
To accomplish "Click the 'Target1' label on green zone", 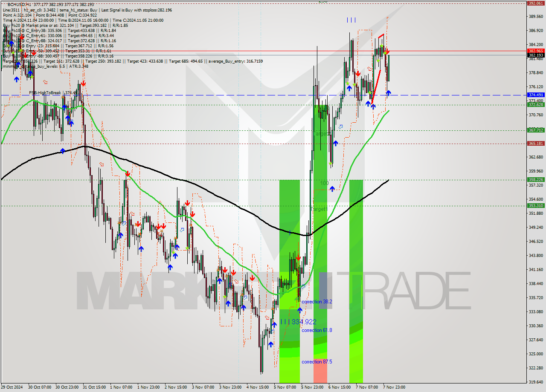I will [x=319, y=209].
